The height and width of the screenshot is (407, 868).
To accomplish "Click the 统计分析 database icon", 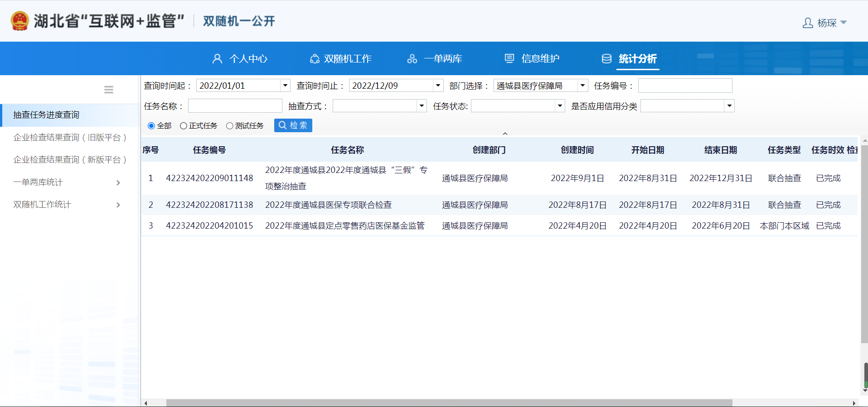I will 606,58.
